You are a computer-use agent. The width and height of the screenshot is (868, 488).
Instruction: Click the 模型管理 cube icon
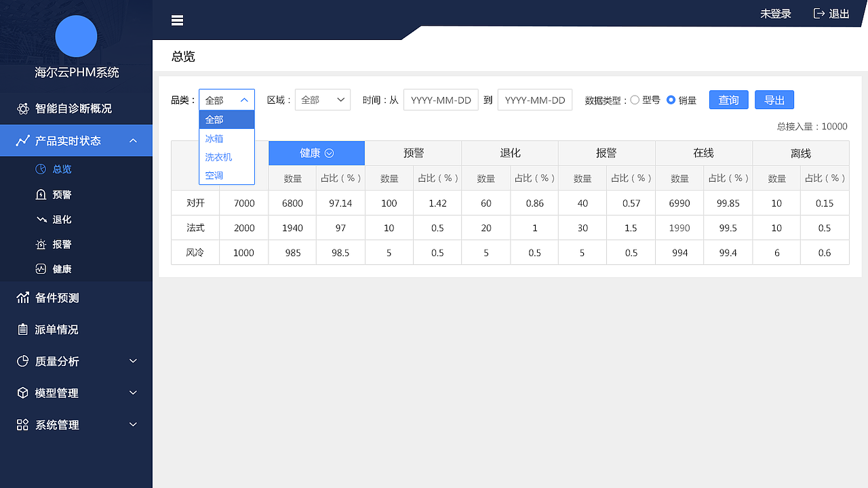point(23,393)
